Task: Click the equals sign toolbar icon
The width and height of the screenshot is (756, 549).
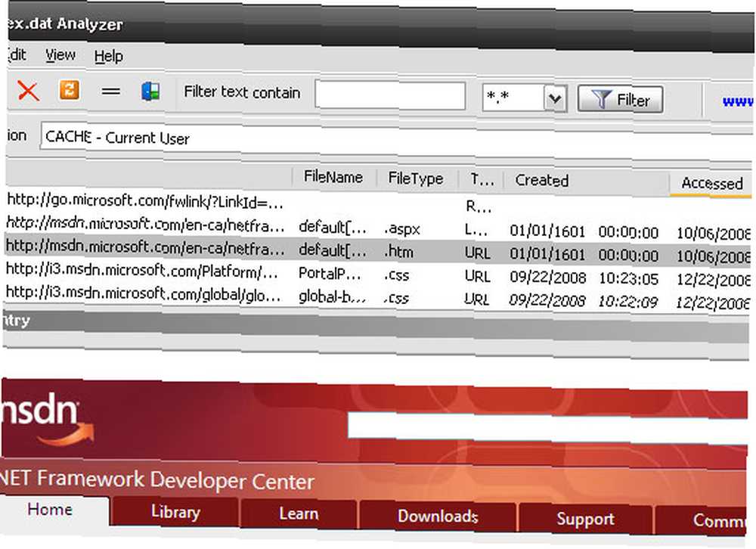Action: (111, 91)
